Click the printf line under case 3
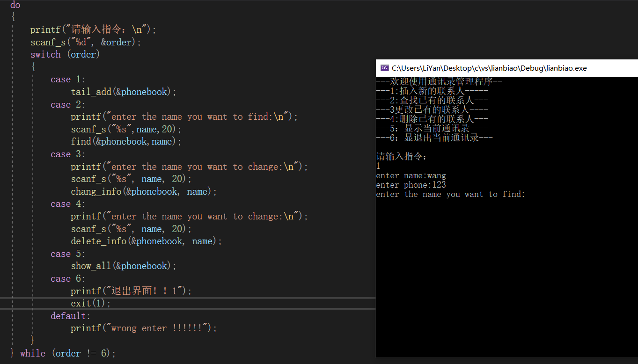638x364 pixels. tap(190, 167)
